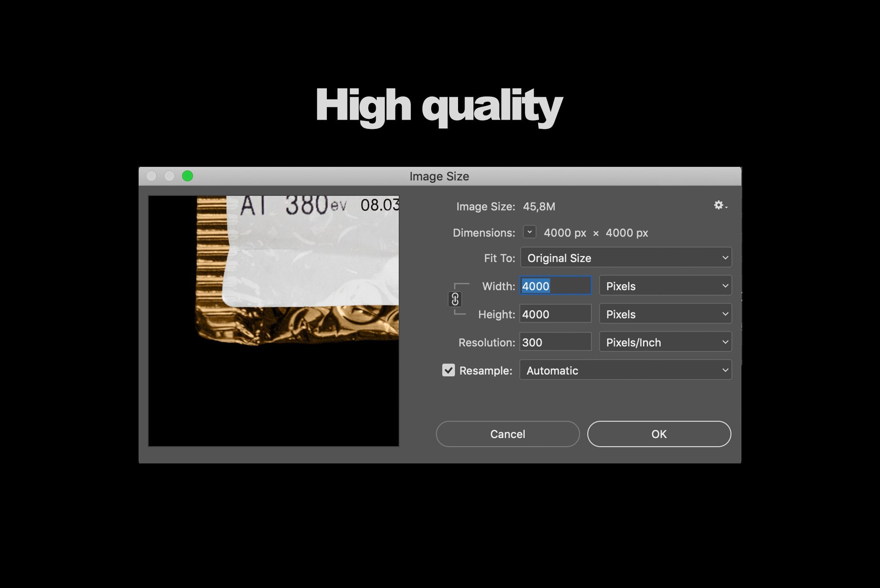Open the Height units dropdown
Viewport: 880px width, 588px height.
pyautogui.click(x=665, y=314)
